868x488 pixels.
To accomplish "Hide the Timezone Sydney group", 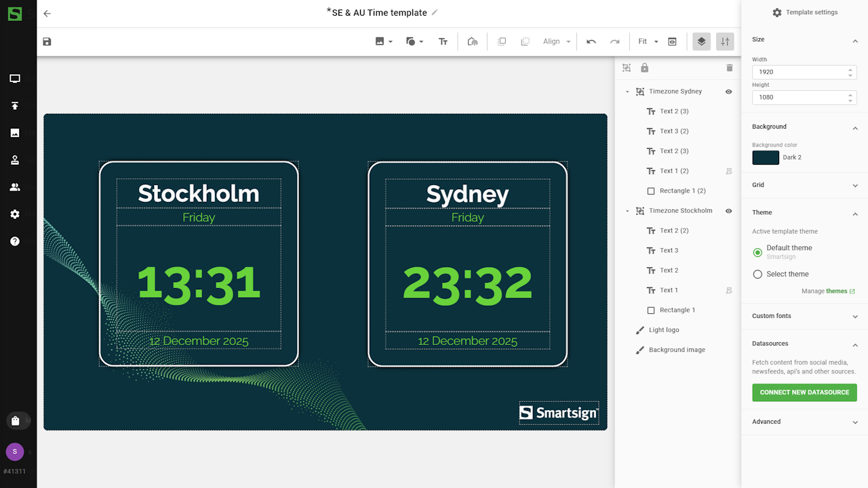I will click(729, 91).
